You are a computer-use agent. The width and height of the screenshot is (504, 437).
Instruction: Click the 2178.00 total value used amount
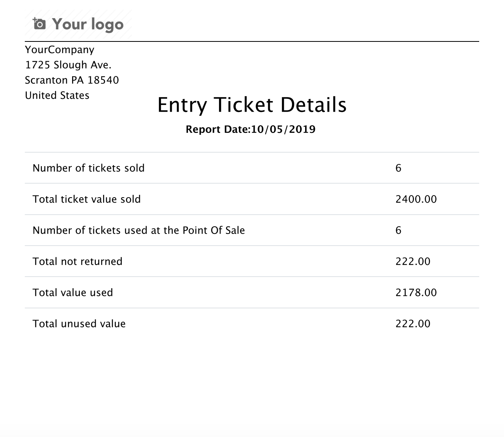click(x=416, y=292)
